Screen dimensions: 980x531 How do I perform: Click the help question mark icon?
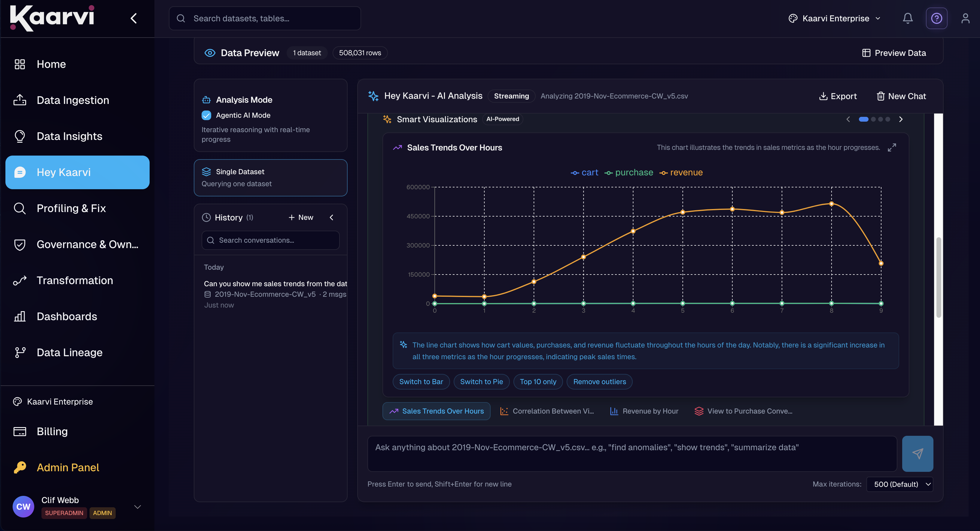pyautogui.click(x=936, y=18)
